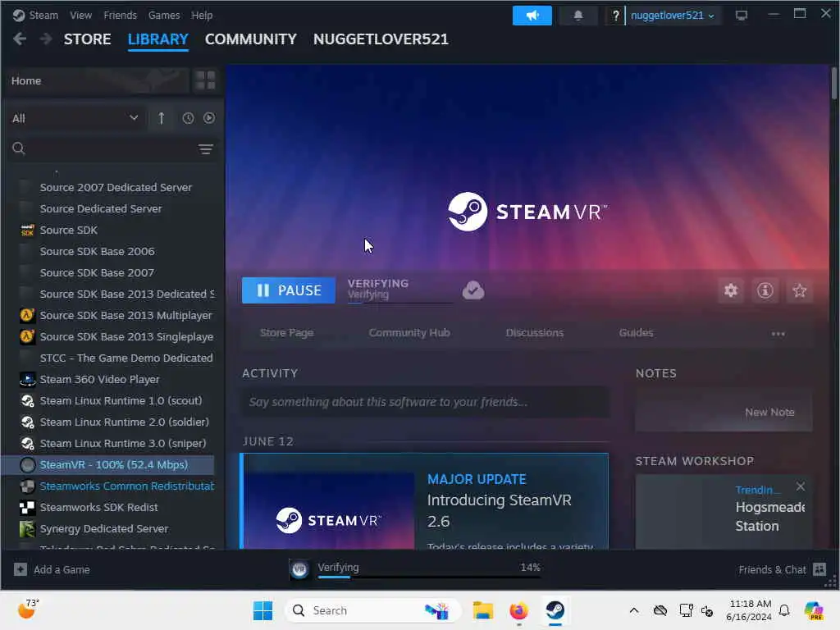The image size is (840, 630).
Task: Go to the STORE tab
Action: click(87, 39)
